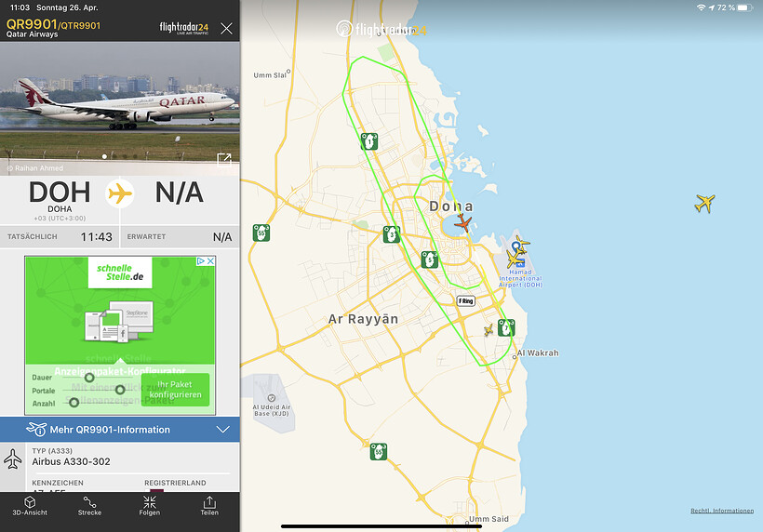Tap the N/A destination airport code

point(179,193)
